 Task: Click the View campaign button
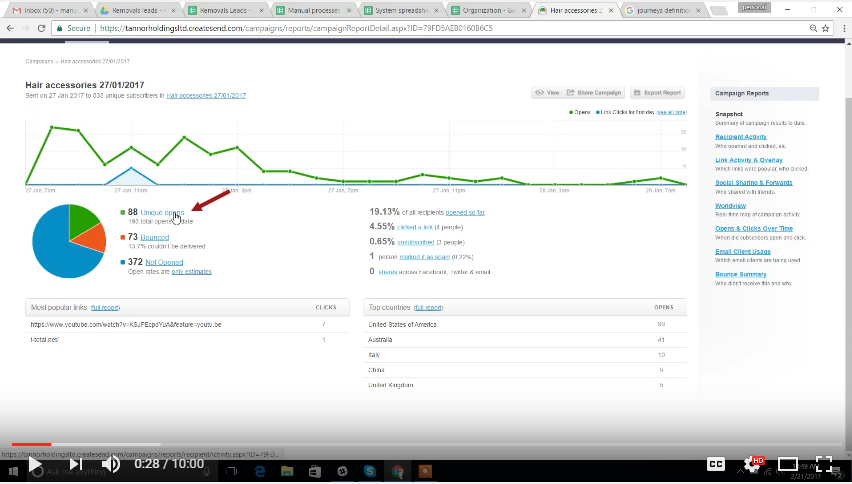(x=547, y=93)
